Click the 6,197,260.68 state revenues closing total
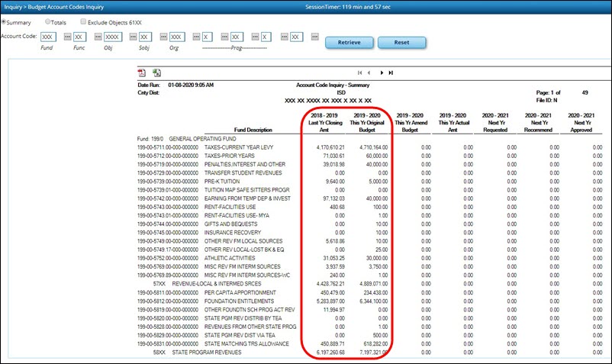Image resolution: width=612 pixels, height=364 pixels. point(330,353)
